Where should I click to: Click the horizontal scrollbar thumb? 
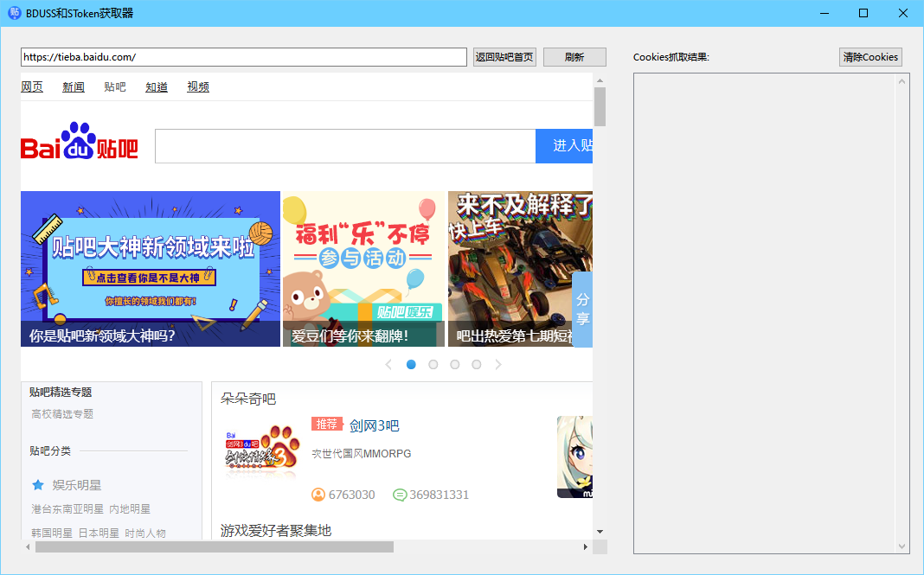[x=215, y=546]
